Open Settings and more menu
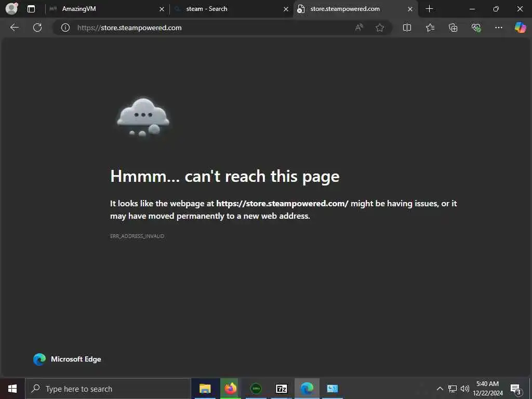Viewport: 532px width, 399px height. (498, 28)
